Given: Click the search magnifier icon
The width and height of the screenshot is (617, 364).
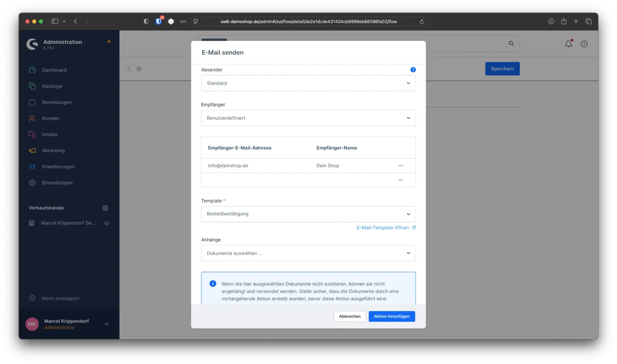Looking at the screenshot, I should (x=511, y=44).
